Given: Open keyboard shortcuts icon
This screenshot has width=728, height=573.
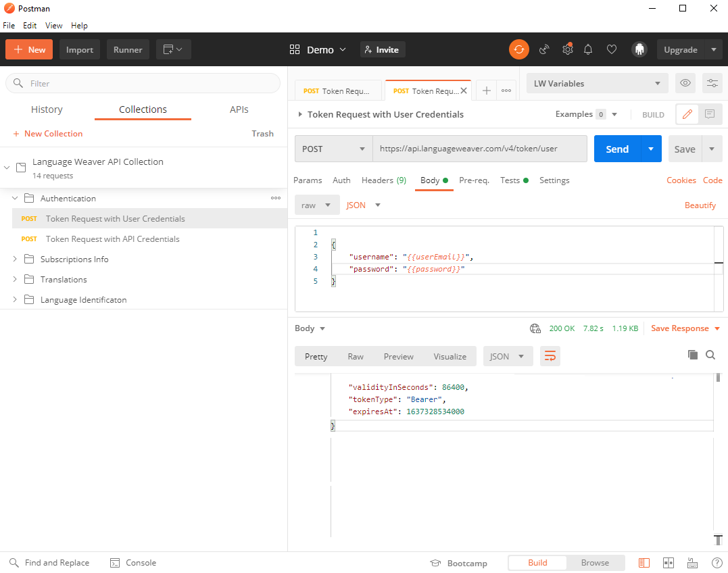Looking at the screenshot, I should pyautogui.click(x=692, y=563).
